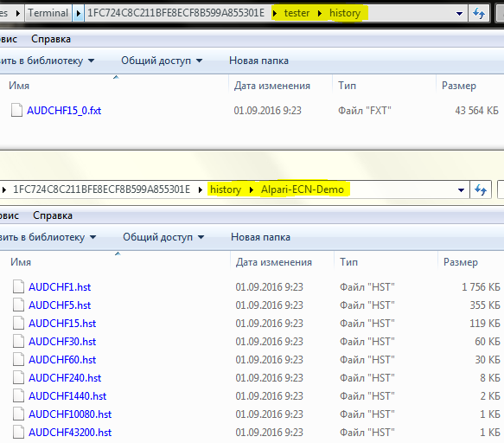Open Справка menu in the lower window
Image resolution: width=504 pixels, height=443 pixels.
[x=53, y=215]
